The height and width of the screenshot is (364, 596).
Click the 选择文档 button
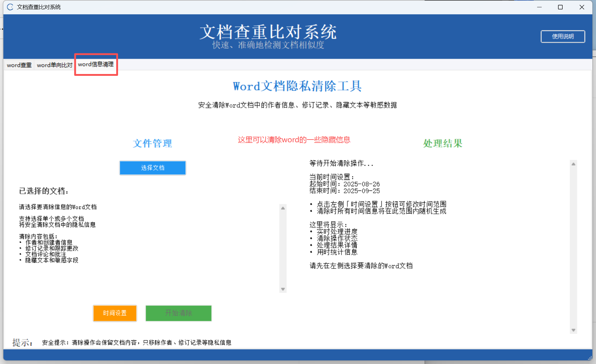point(153,168)
